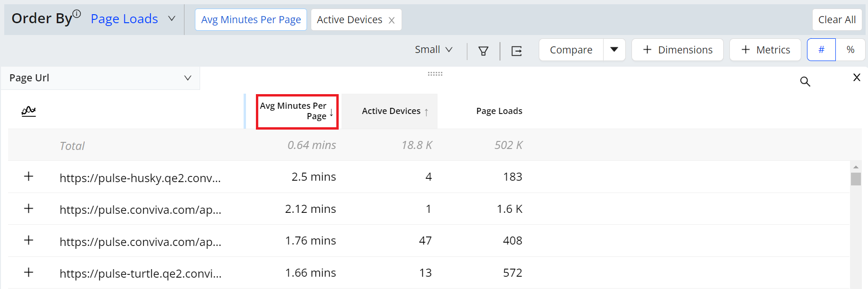This screenshot has width=868, height=289.
Task: Click the Clear All button
Action: [x=836, y=20]
